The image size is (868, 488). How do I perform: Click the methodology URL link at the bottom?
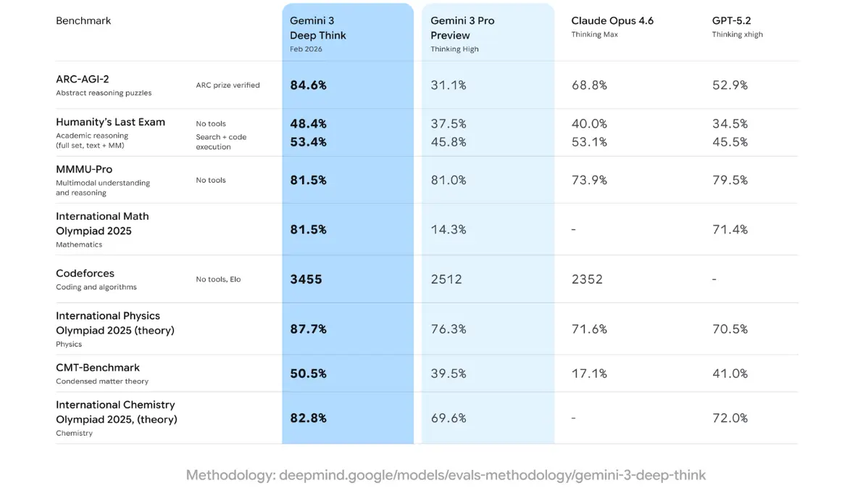tap(446, 476)
